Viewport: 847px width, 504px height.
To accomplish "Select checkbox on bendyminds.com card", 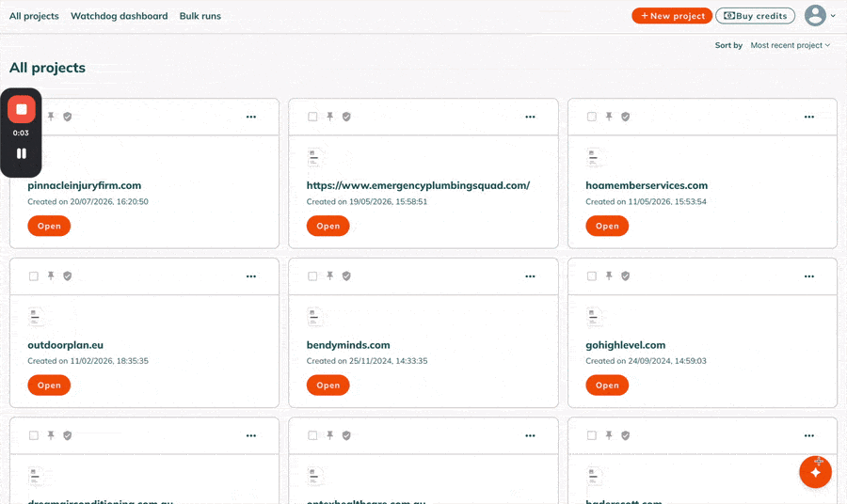I will tap(312, 276).
